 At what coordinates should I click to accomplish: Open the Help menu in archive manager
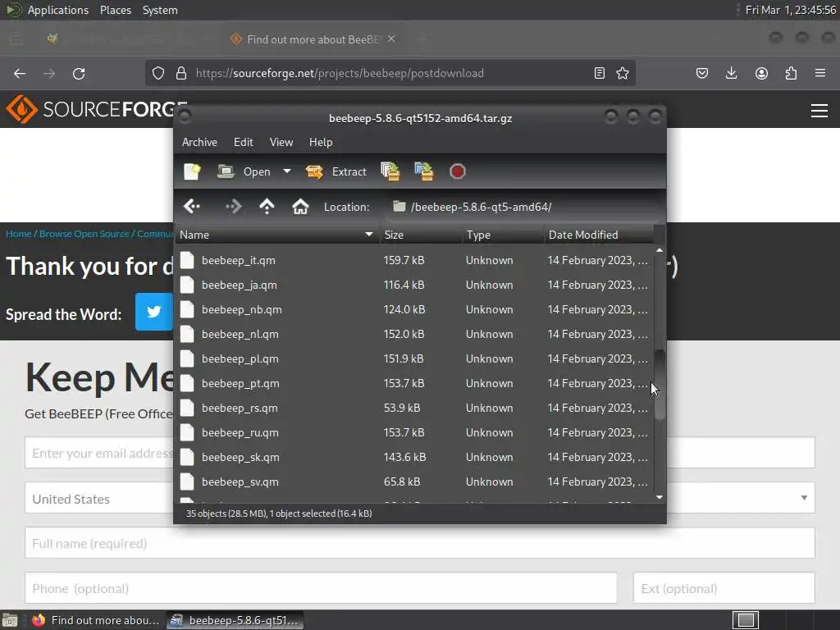(x=321, y=142)
